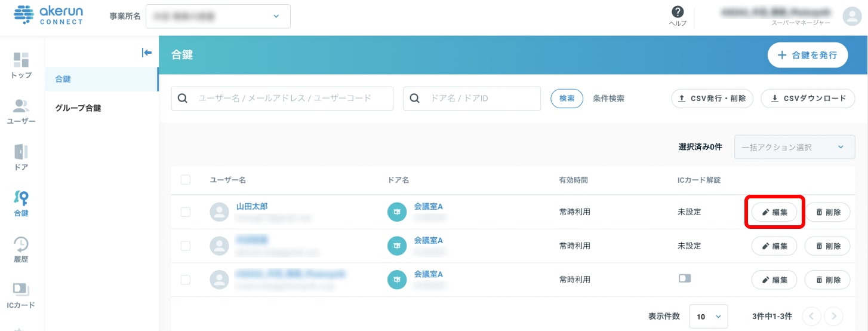The height and width of the screenshot is (331, 868).
Task: Open the 履歴 history icon
Action: point(21,244)
